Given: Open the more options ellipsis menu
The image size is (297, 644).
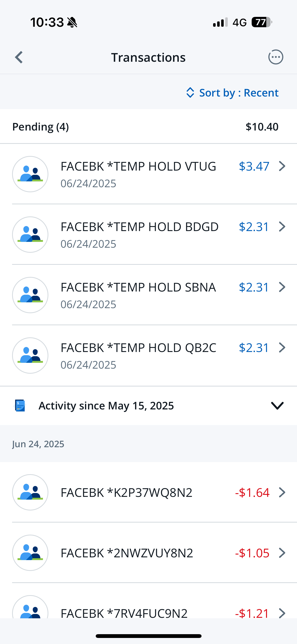Looking at the screenshot, I should pos(276,57).
